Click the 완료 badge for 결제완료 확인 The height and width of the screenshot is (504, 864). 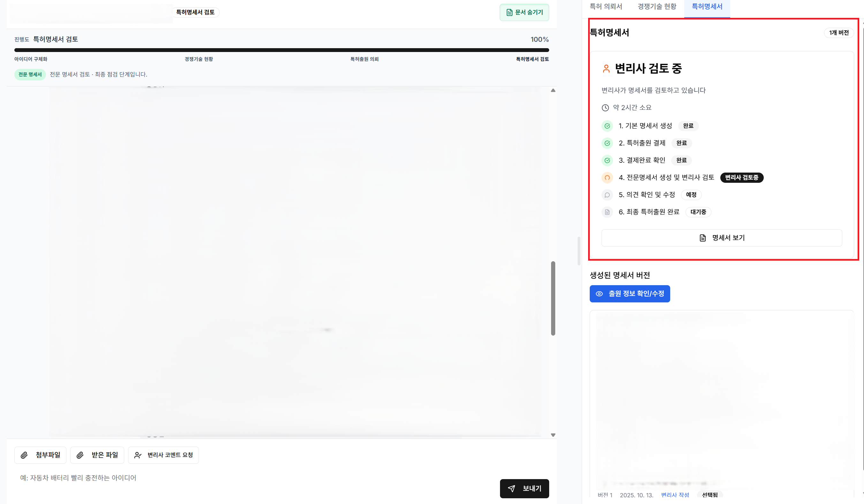point(681,160)
